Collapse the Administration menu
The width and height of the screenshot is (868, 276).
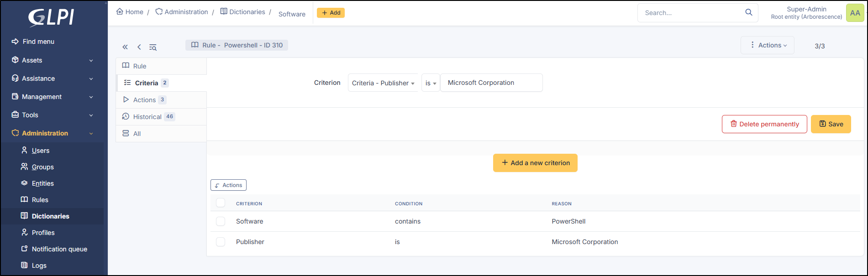pyautogui.click(x=53, y=133)
